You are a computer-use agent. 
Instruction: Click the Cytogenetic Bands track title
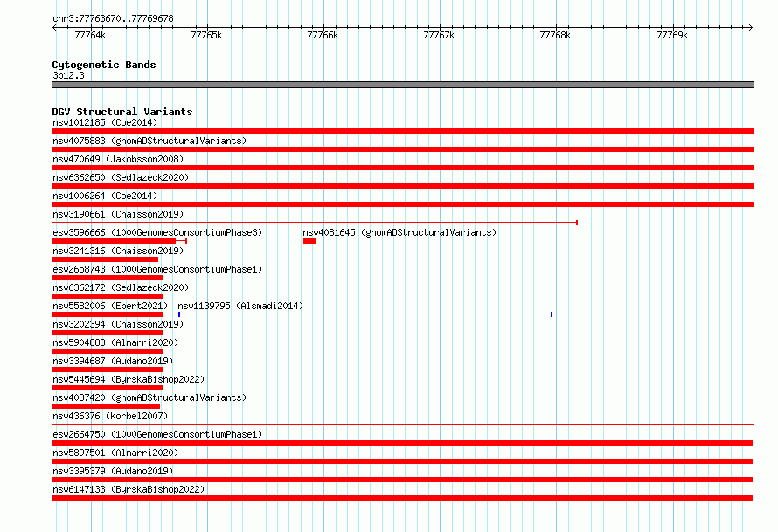point(104,65)
